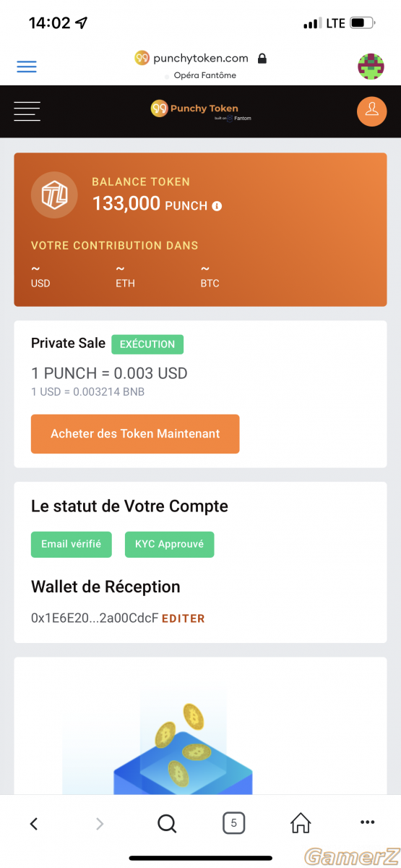Go to the browser home page

[301, 822]
